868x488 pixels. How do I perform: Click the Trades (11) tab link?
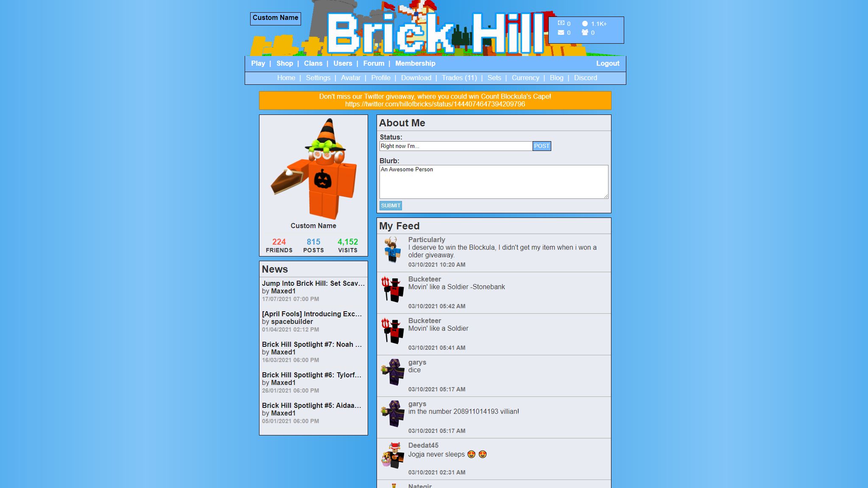tap(459, 78)
